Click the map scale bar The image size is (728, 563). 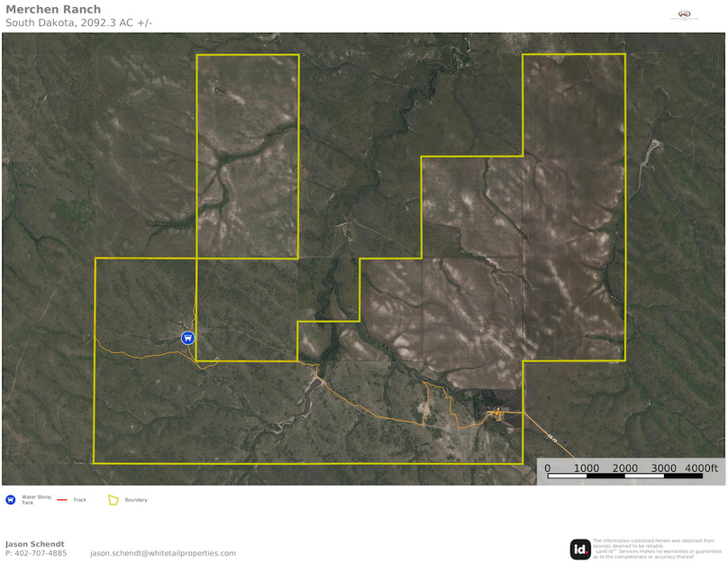(x=632, y=477)
